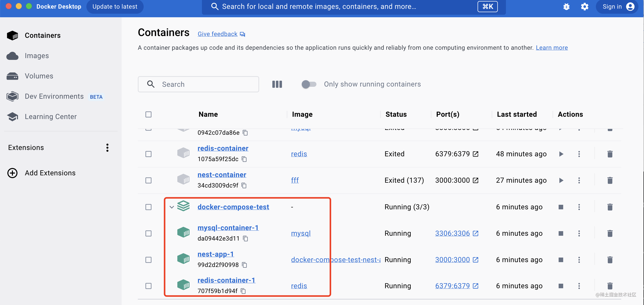This screenshot has height=305, width=644.
Task: Open Settings gear in title bar
Action: (584, 7)
